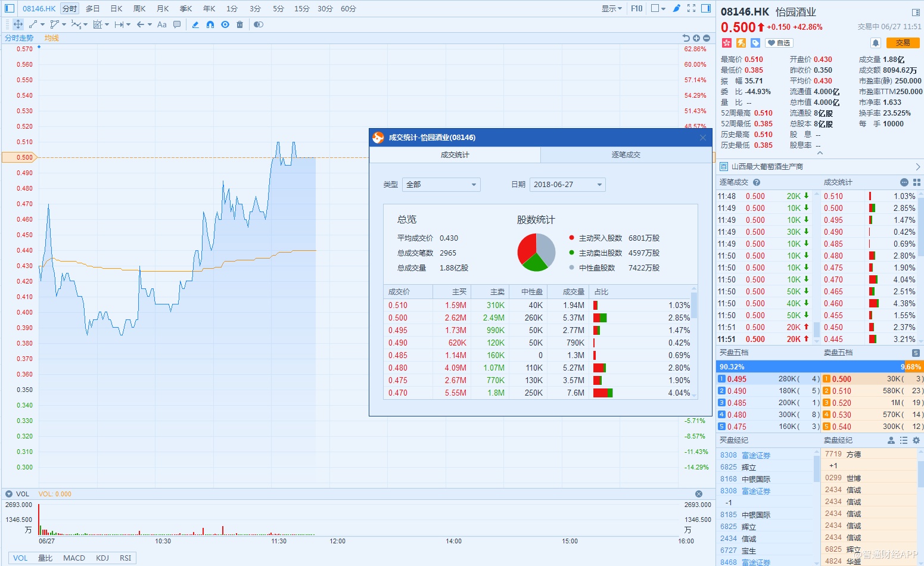Select the magnet snap drawing tool
Image resolution: width=924 pixels, height=566 pixels.
(x=210, y=24)
